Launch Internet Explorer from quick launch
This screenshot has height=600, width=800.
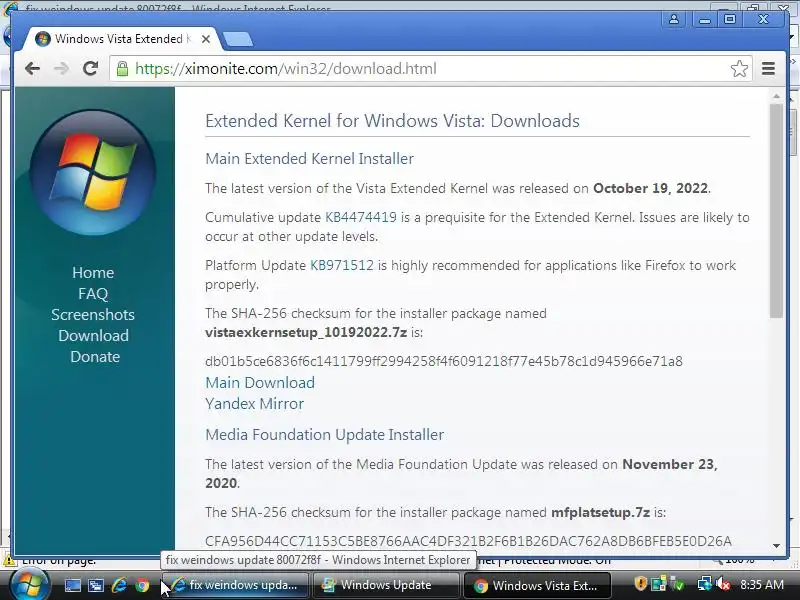pos(119,585)
